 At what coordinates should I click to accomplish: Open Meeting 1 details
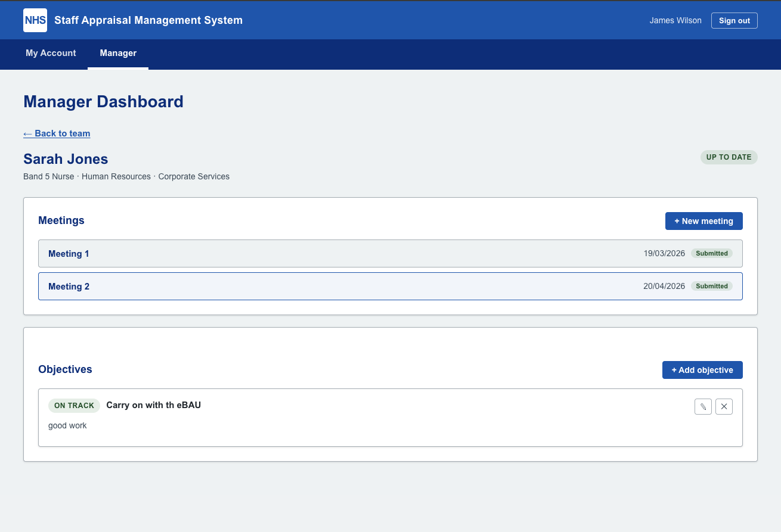(x=390, y=253)
